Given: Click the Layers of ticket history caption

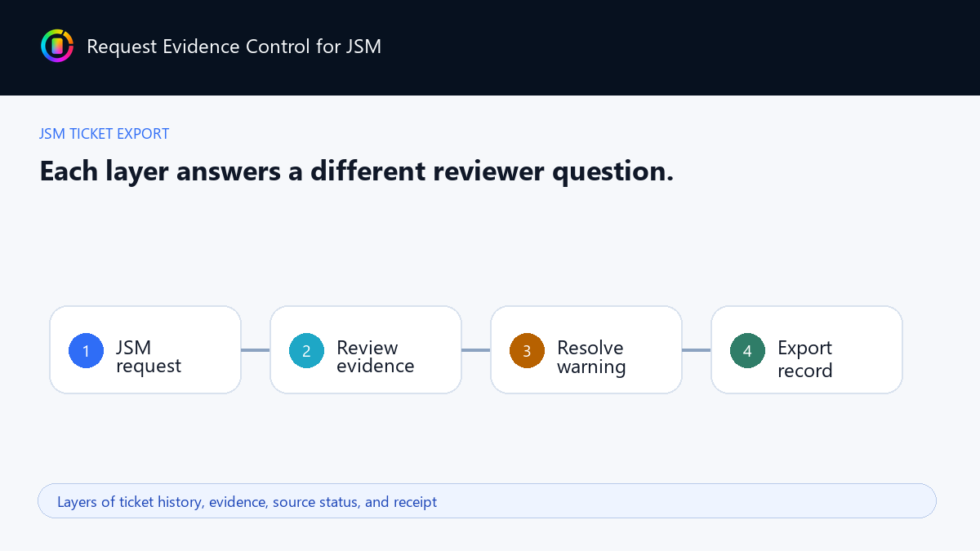Looking at the screenshot, I should point(247,501).
